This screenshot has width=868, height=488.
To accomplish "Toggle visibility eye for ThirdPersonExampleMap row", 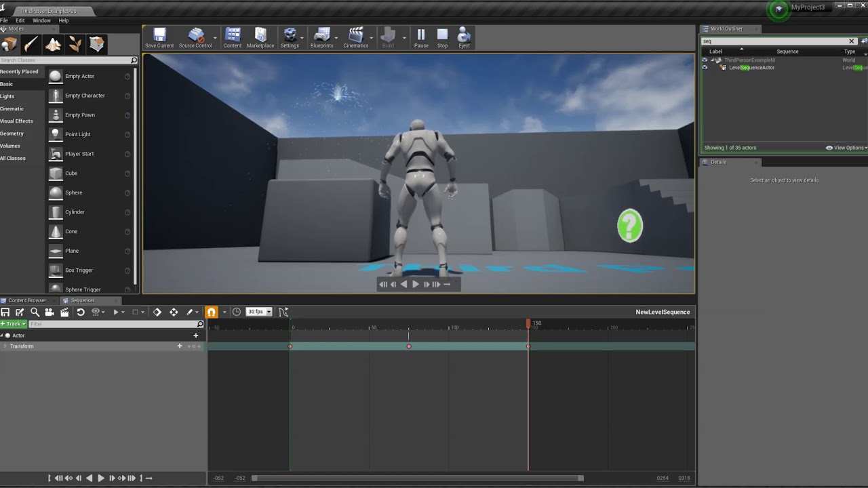I will 705,60.
